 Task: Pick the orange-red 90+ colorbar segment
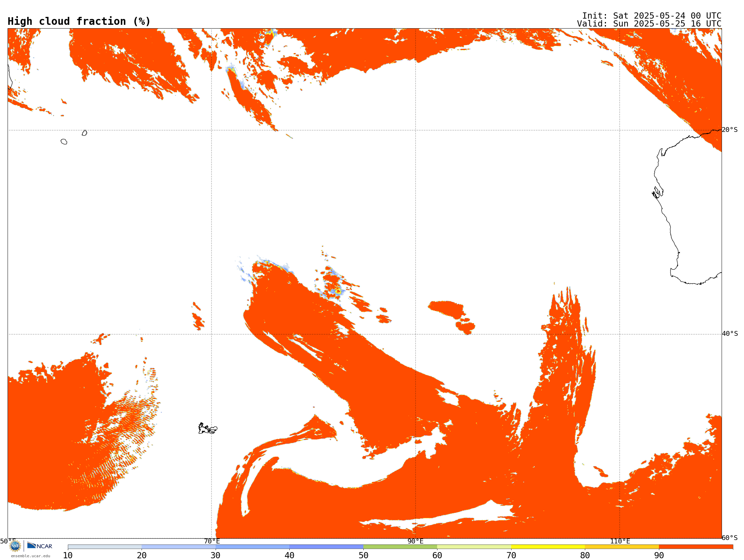(x=696, y=547)
